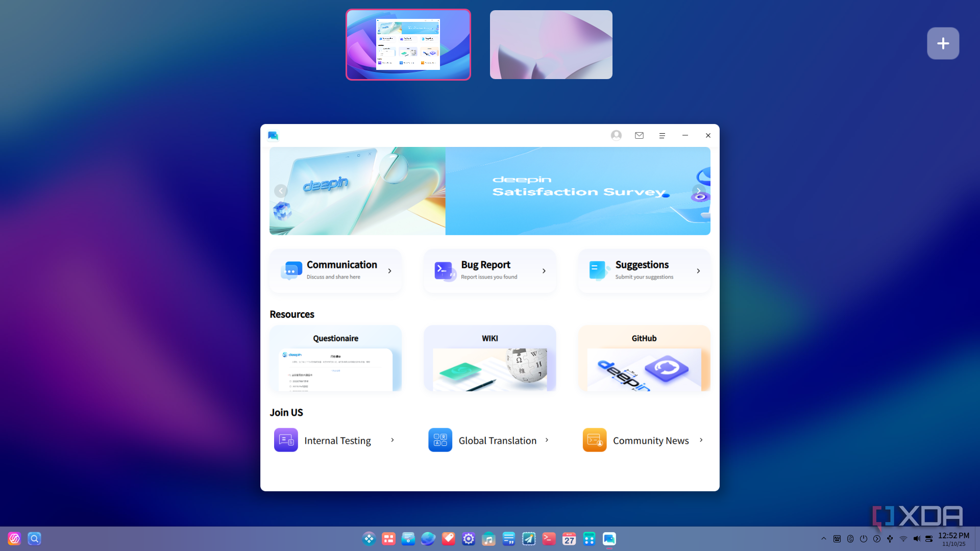Open the envelope messages icon in title bar
980x551 pixels.
click(639, 135)
